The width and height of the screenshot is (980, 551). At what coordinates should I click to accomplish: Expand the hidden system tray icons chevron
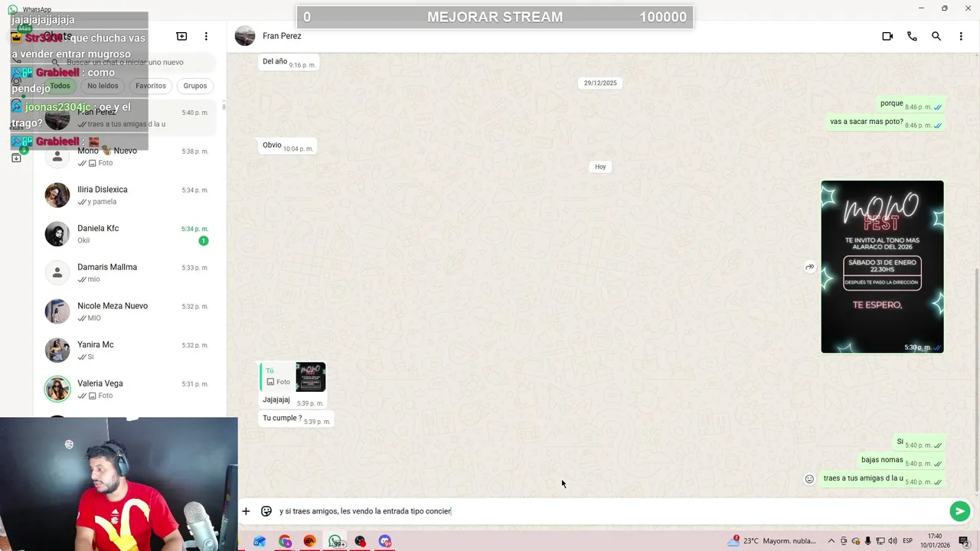(831, 541)
